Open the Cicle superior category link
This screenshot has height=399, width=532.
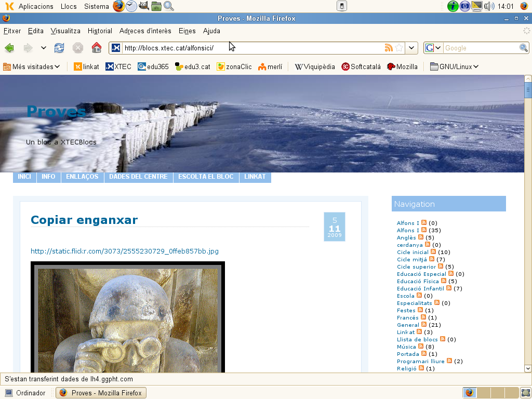[416, 267]
